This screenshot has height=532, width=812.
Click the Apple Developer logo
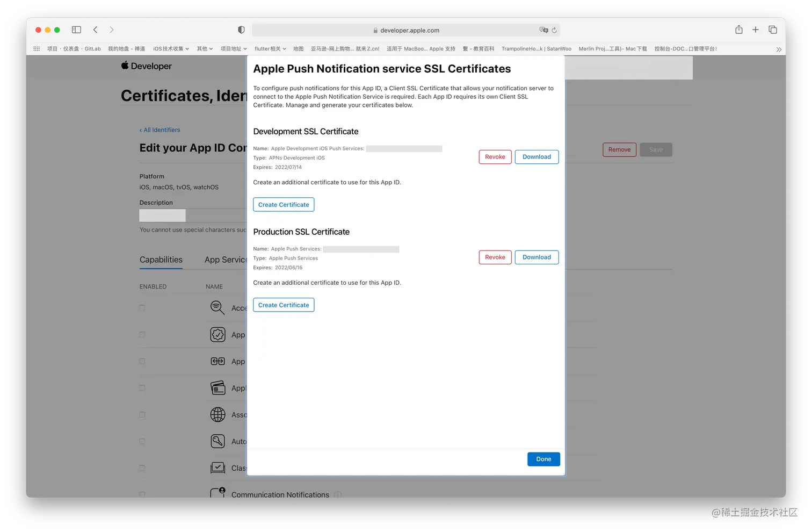coord(147,66)
